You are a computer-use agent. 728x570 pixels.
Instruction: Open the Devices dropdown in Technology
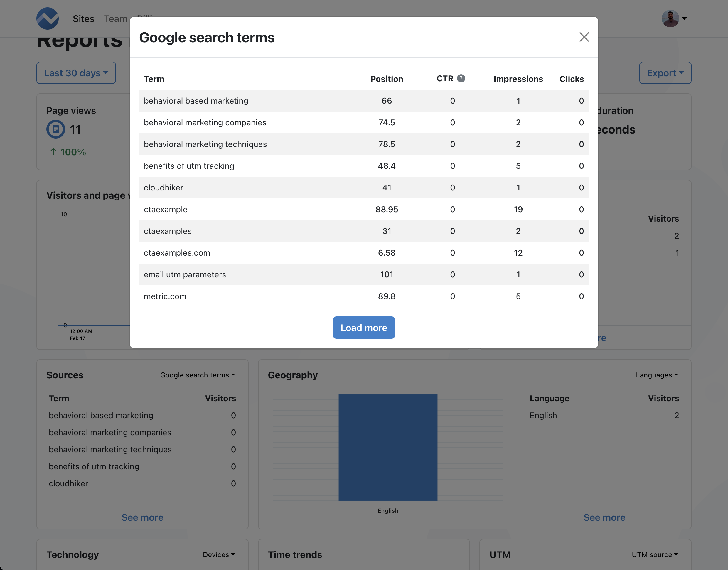(x=219, y=554)
